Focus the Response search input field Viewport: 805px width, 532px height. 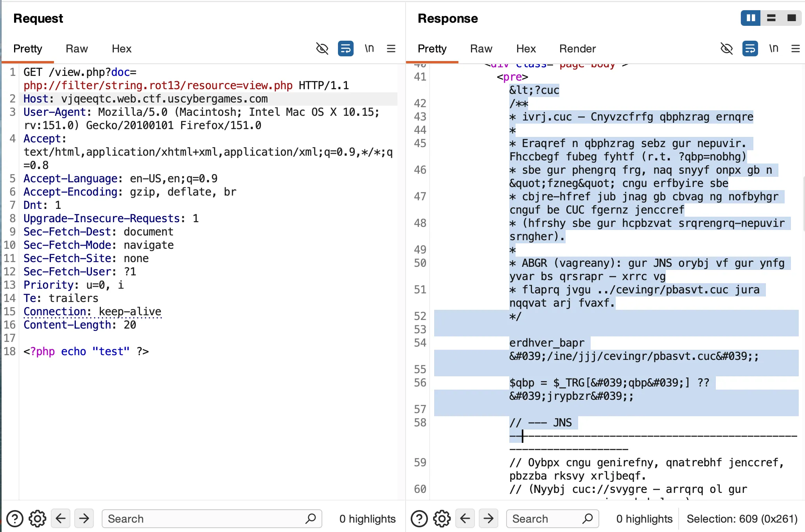coord(552,519)
